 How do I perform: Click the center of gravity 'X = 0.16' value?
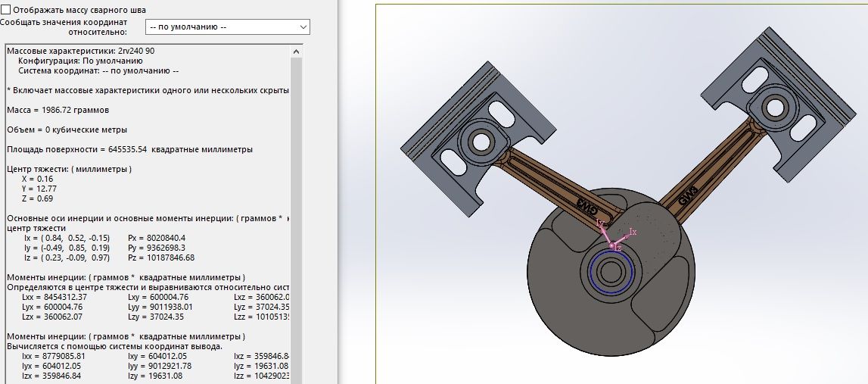38,179
